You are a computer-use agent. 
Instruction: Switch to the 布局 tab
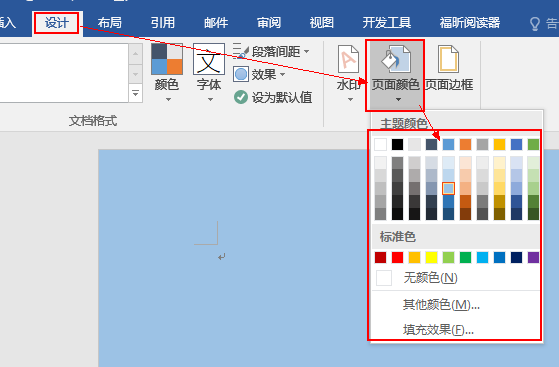point(110,23)
